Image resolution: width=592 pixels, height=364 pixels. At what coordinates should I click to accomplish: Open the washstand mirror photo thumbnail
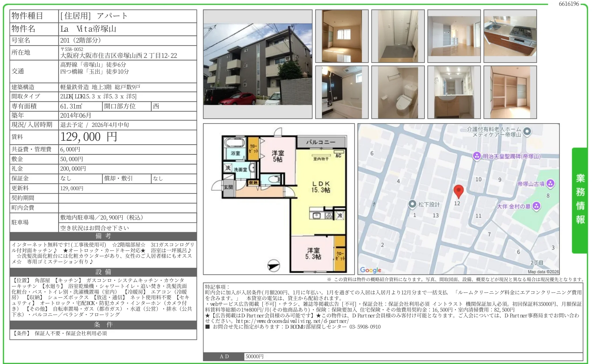pos(454,92)
